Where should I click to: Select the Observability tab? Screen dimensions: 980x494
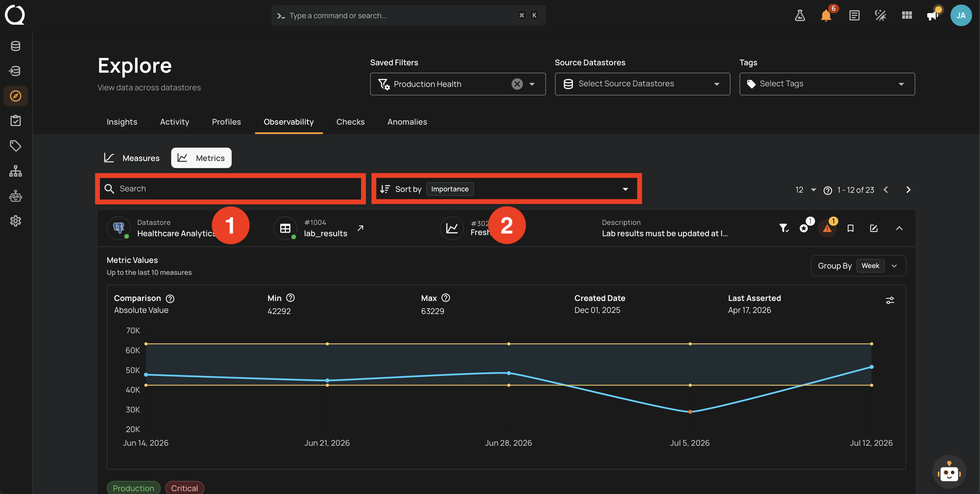pyautogui.click(x=289, y=122)
